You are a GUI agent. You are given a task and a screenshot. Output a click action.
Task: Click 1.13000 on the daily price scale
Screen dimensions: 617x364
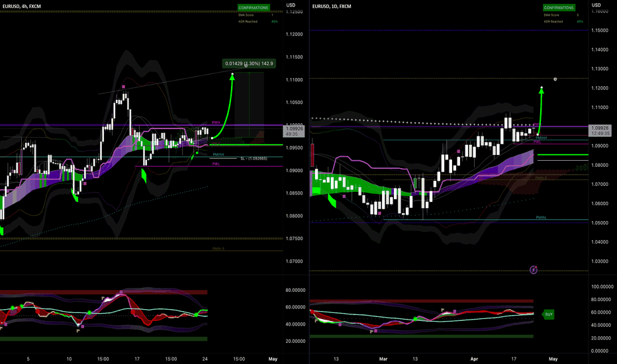[600, 69]
